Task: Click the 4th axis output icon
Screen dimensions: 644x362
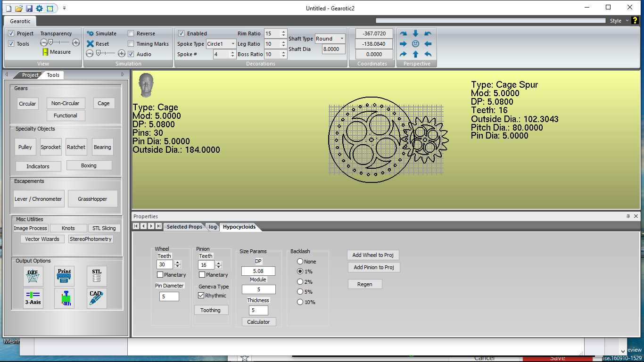Action: (64, 298)
